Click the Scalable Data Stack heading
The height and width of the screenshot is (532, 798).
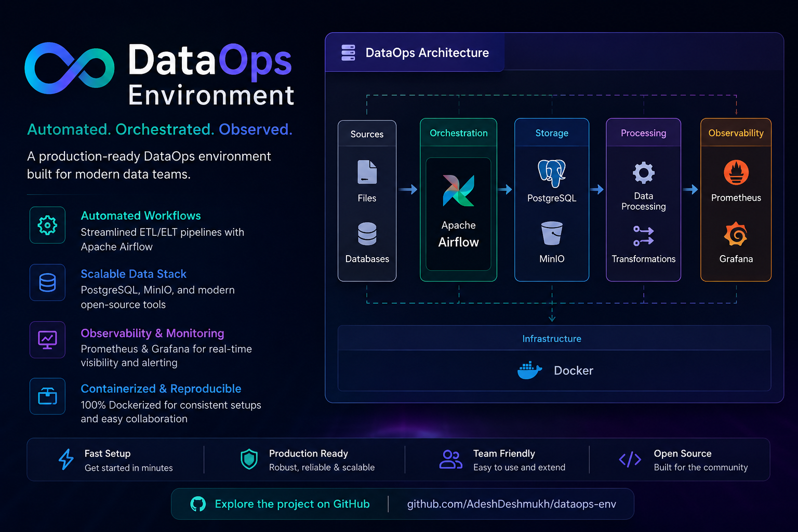[134, 274]
